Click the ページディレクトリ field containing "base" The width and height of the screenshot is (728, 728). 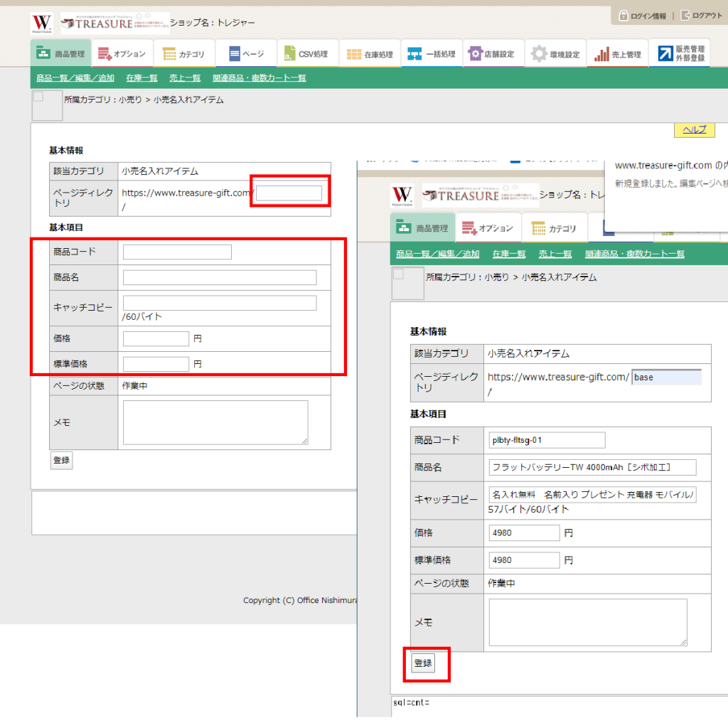666,378
